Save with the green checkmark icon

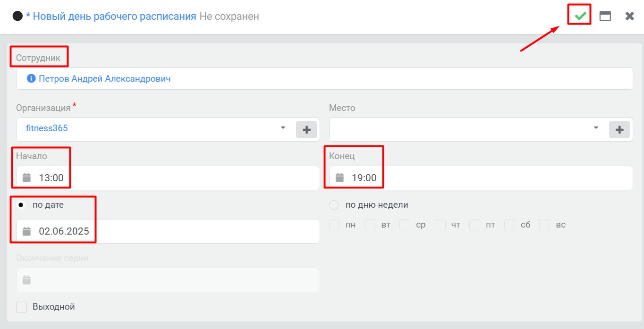click(x=580, y=16)
